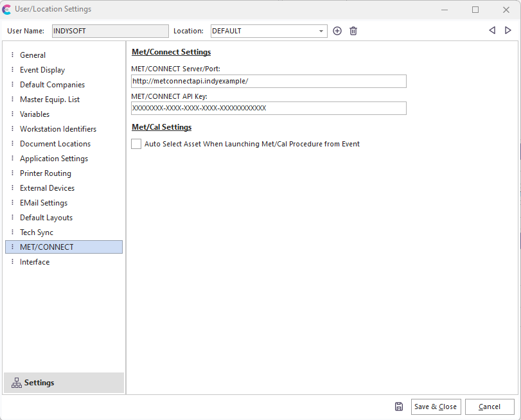Click the MET/CONNECT API Key field

pos(269,108)
